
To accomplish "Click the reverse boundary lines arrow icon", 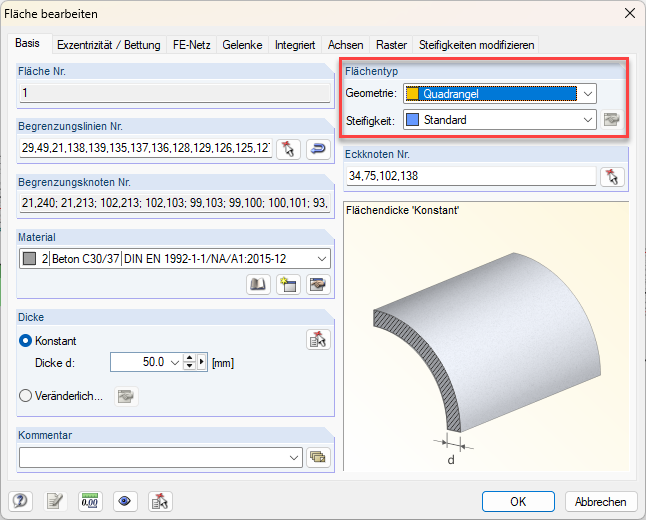I will click(x=318, y=149).
